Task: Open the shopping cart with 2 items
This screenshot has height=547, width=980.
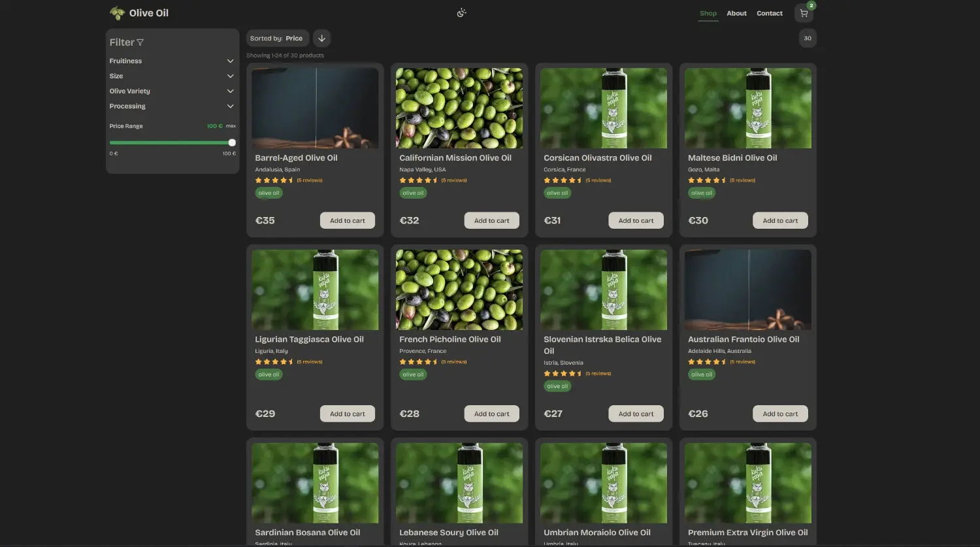Action: [x=803, y=12]
